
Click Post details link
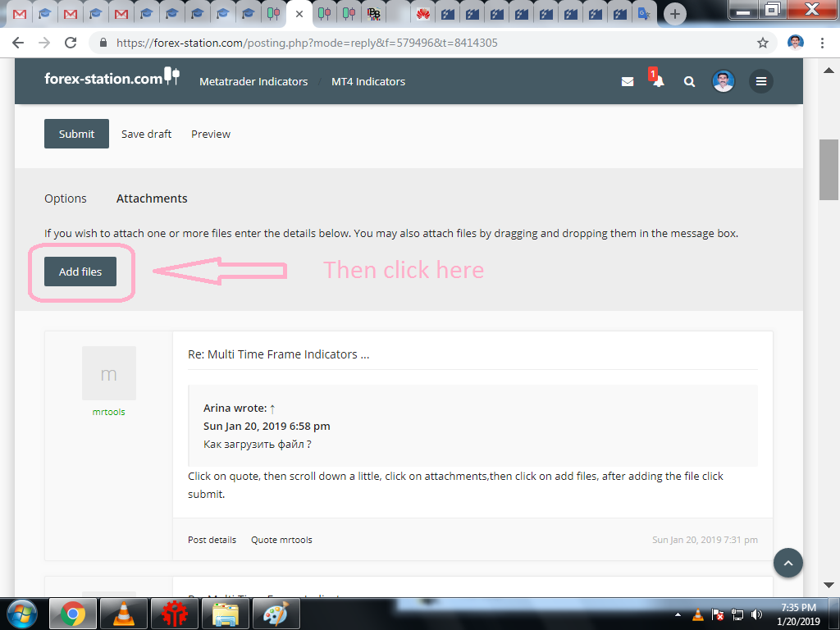[212, 540]
